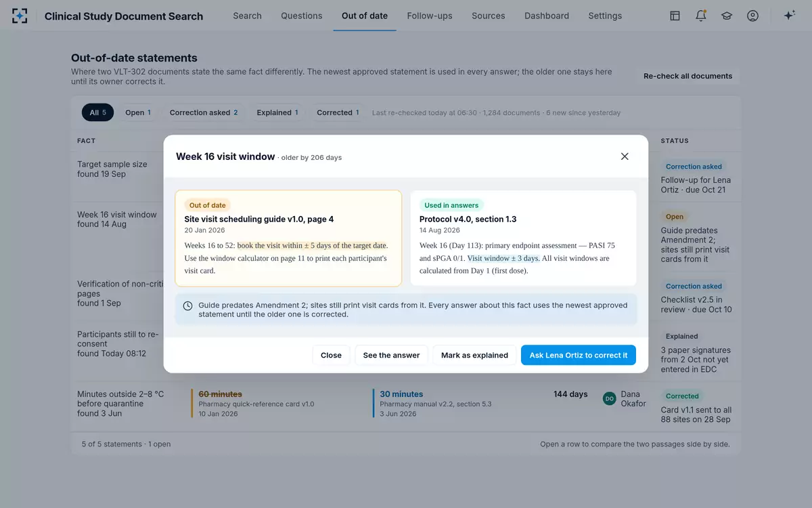This screenshot has height=508, width=812.
Task: Click the Corrected status badge
Action: click(x=682, y=396)
